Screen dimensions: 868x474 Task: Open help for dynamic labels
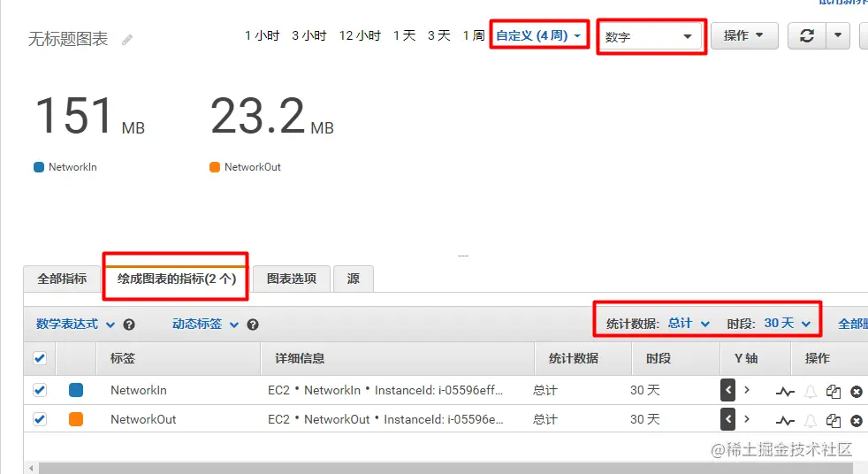point(253,325)
